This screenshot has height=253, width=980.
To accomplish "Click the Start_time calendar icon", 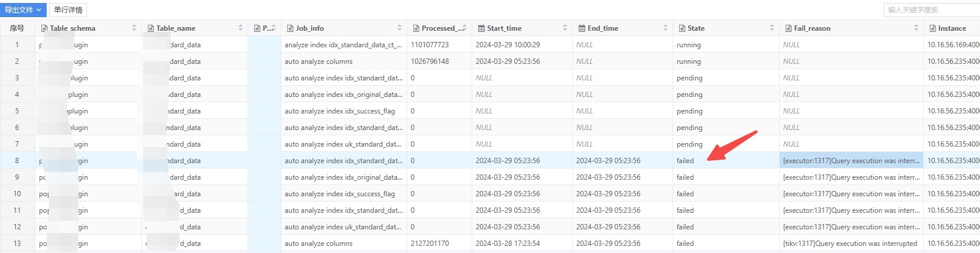I will 481,28.
